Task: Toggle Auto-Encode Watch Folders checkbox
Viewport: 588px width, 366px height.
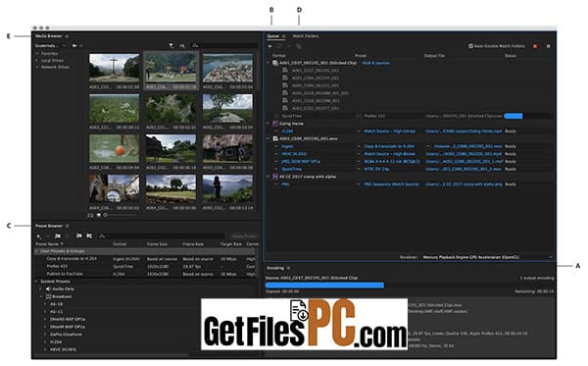Action: click(x=470, y=46)
